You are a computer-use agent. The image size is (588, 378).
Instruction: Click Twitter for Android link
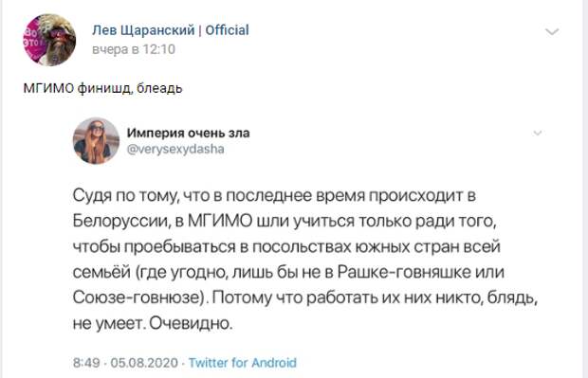pos(242,363)
